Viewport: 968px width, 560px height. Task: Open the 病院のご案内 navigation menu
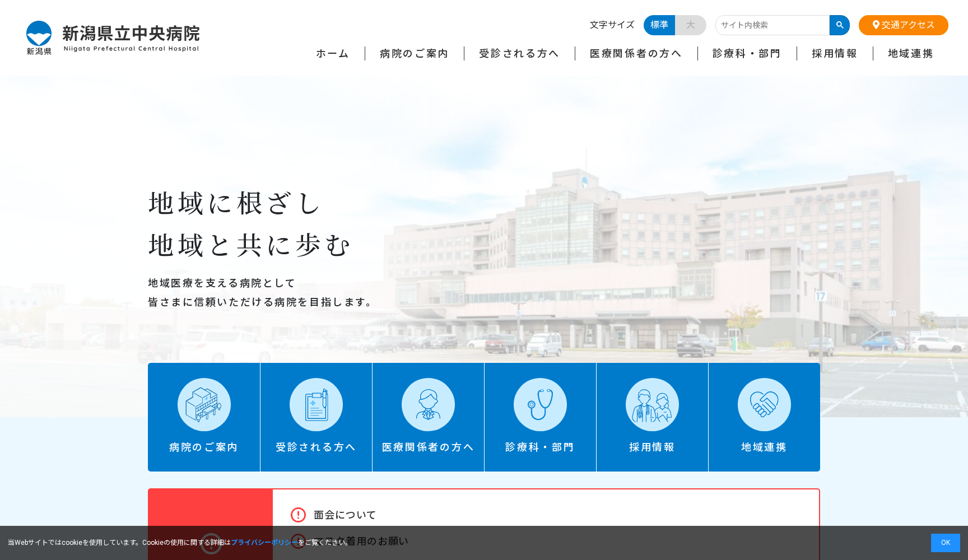(413, 53)
